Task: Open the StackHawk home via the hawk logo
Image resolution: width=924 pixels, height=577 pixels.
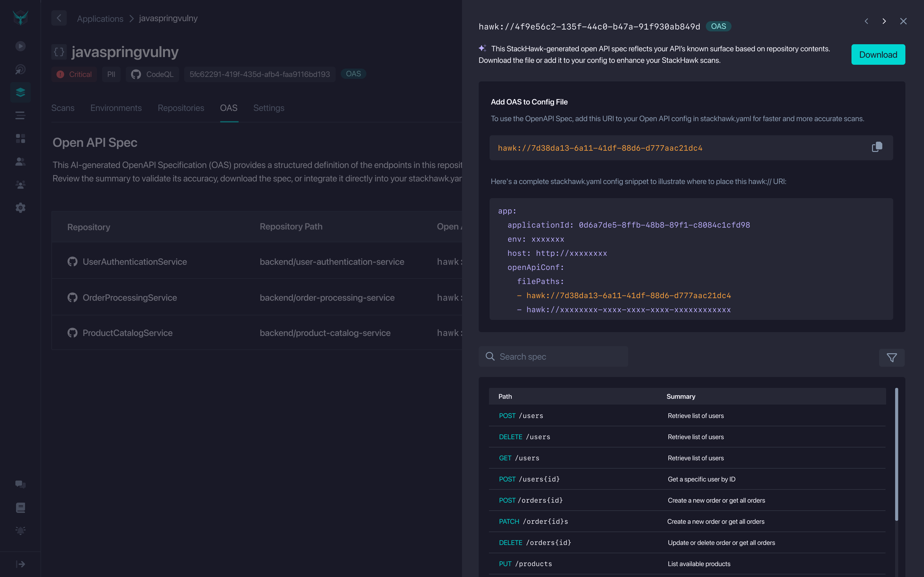Action: (20, 17)
